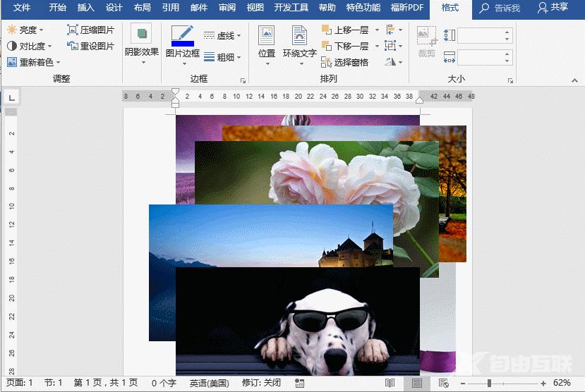
Task: Switch to Read Mode view in status bar
Action: coord(390,383)
